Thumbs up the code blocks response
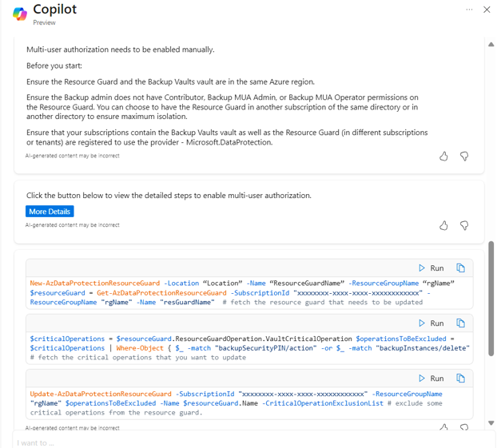Image resolution: width=497 pixels, height=448 pixels. tap(443, 429)
